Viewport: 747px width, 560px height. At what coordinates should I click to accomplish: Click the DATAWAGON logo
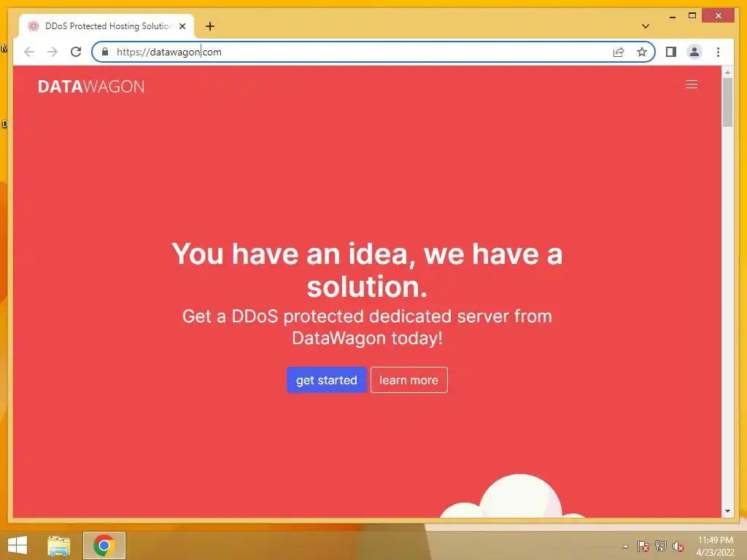(91, 86)
